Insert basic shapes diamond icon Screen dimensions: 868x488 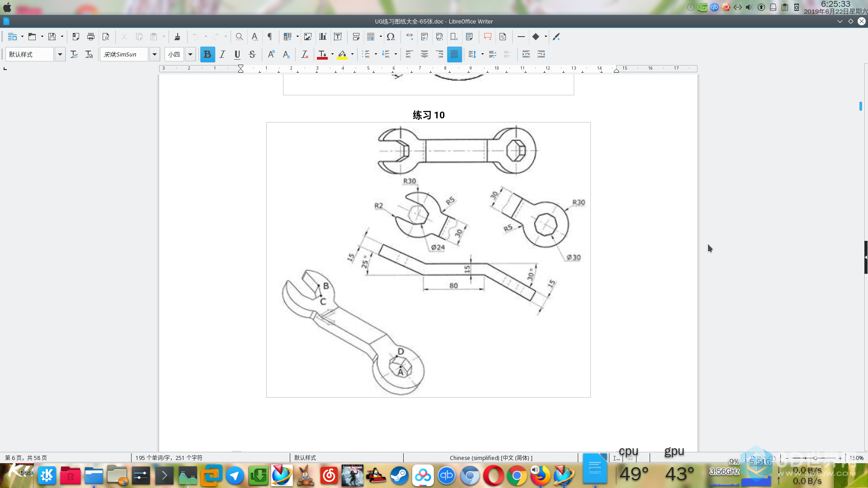click(536, 37)
